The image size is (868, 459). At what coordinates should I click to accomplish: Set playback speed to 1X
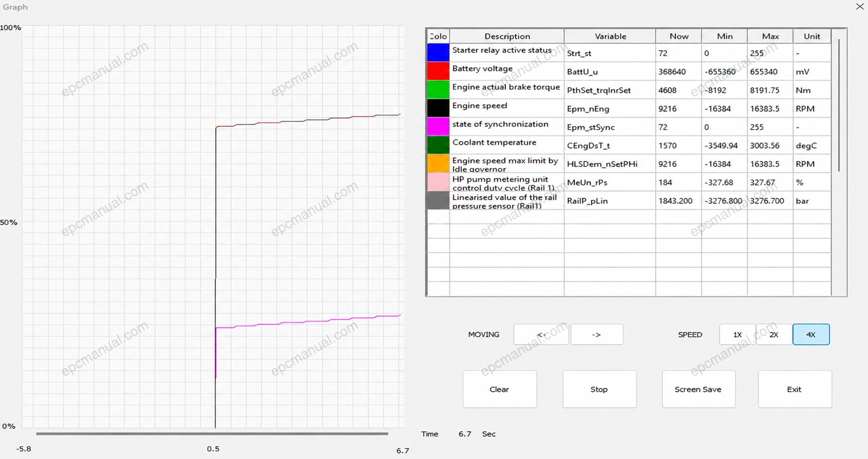tap(738, 335)
